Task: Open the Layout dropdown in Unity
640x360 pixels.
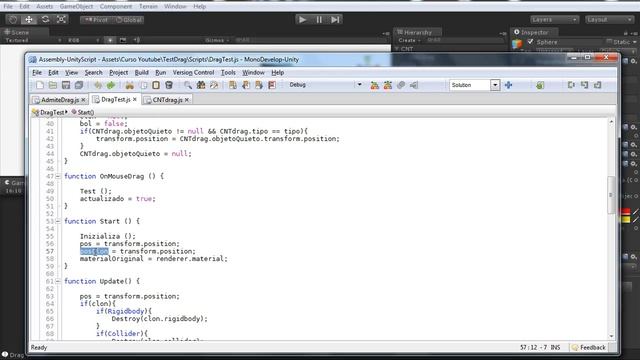Action: tap(609, 20)
